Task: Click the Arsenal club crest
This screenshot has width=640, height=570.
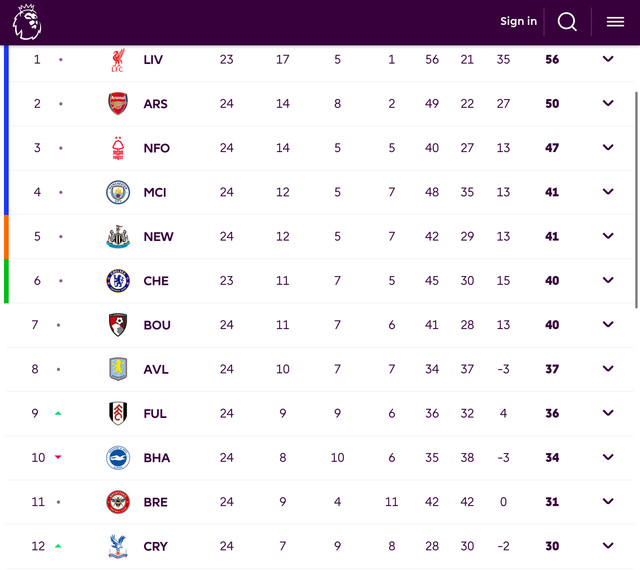Action: [118, 104]
